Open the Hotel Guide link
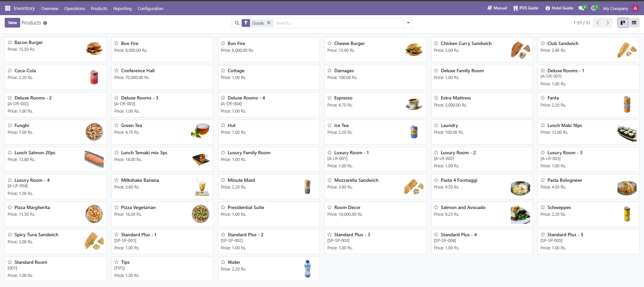Viewport: 644px width, 287px height. click(x=559, y=8)
